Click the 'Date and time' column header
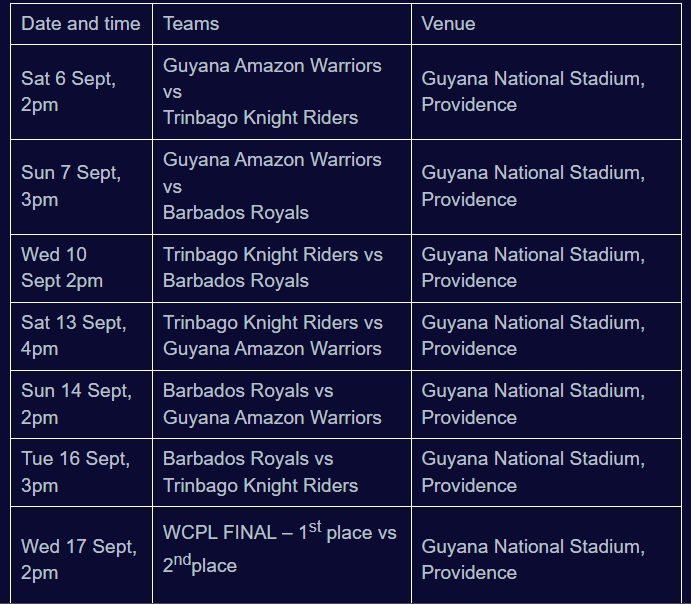Viewport: 691px width, 604px height. (x=81, y=24)
